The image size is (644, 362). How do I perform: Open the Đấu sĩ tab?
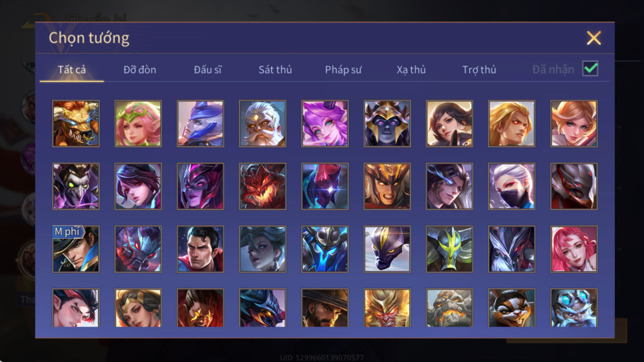208,70
